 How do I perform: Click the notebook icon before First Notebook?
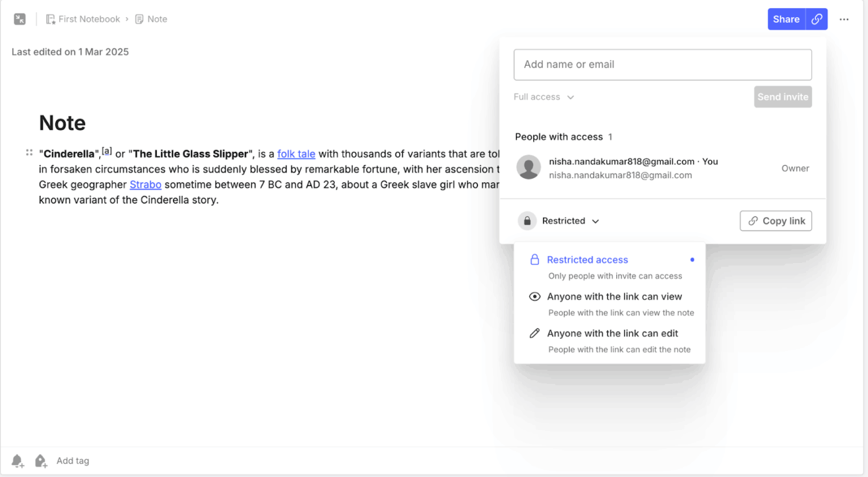pos(50,19)
